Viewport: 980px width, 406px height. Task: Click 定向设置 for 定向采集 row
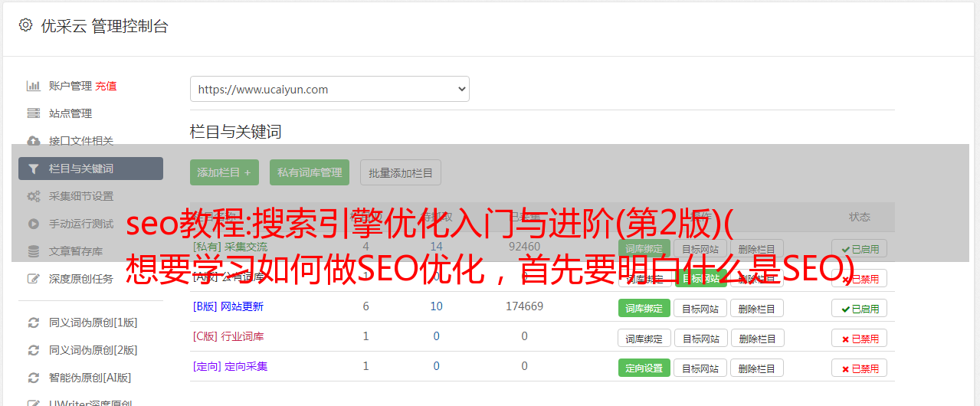click(644, 368)
